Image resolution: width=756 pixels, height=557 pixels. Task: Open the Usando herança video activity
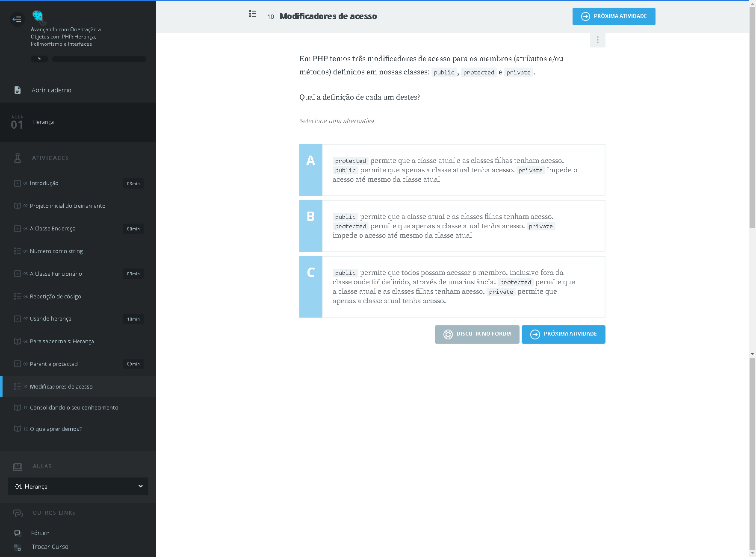(x=50, y=319)
